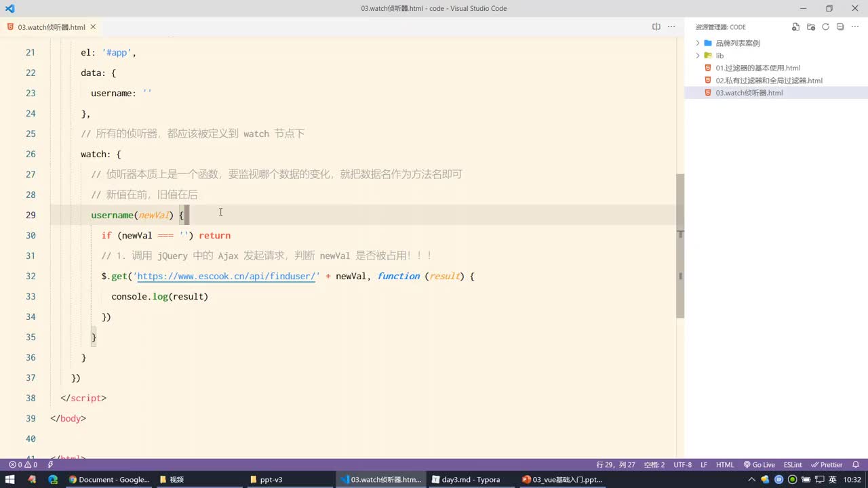The width and height of the screenshot is (868, 488).
Task: Split the editor to the right
Action: click(x=656, y=27)
